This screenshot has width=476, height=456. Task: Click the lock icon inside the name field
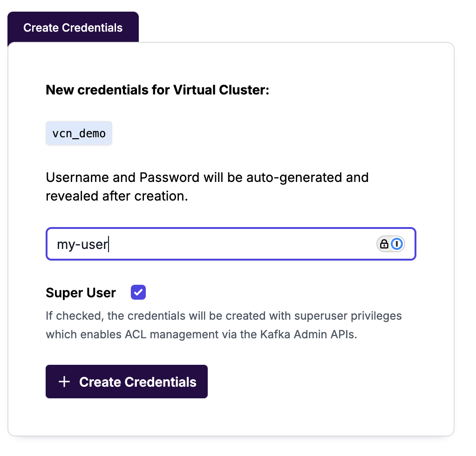click(384, 244)
